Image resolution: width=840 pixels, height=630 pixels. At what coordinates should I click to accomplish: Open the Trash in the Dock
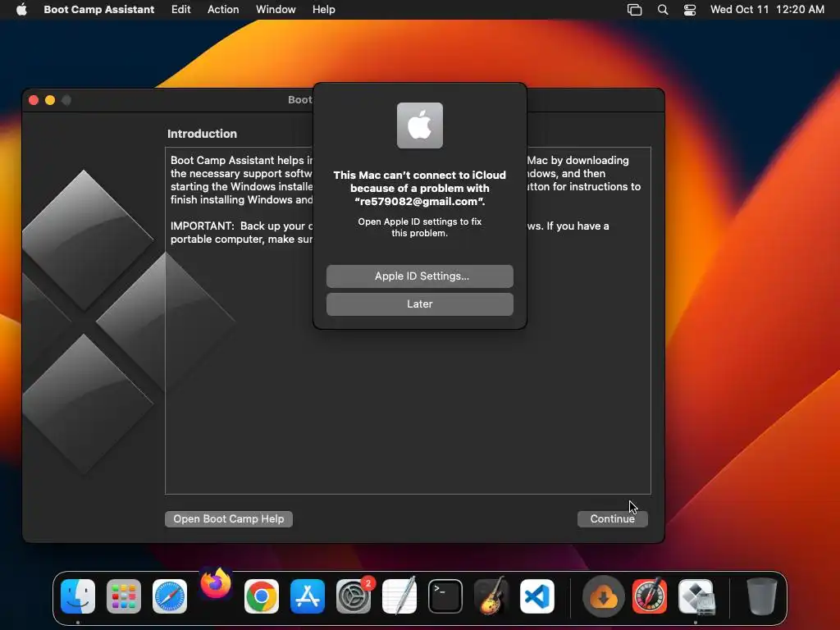point(762,596)
